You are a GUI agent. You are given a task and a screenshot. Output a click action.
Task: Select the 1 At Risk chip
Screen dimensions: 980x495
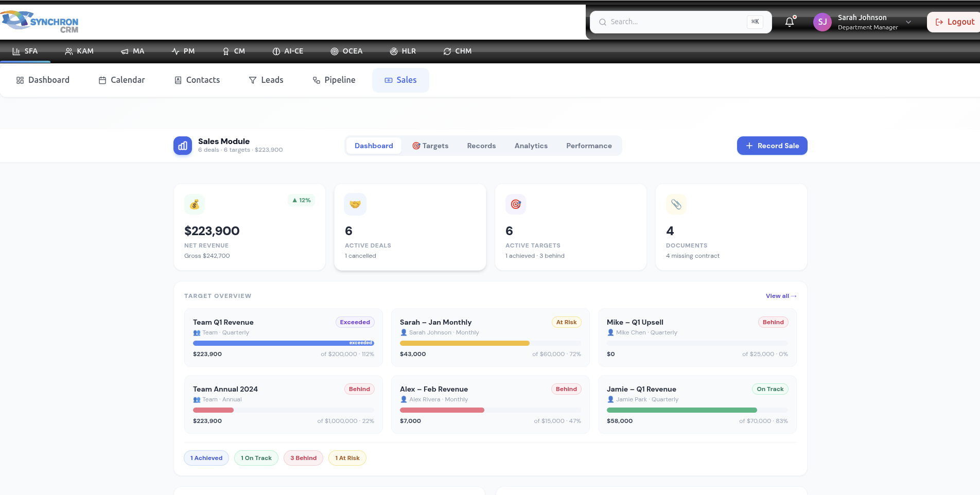point(347,458)
